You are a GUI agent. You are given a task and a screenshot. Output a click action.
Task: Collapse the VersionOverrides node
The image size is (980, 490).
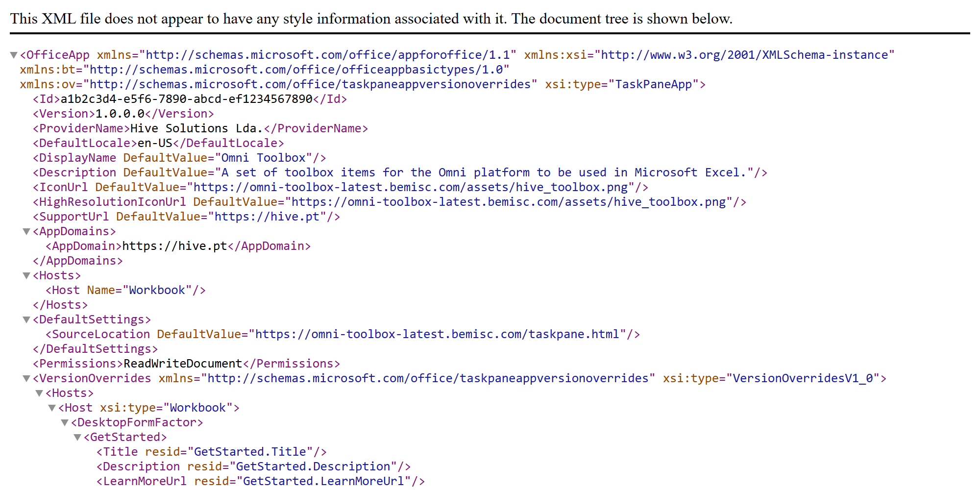click(x=26, y=378)
